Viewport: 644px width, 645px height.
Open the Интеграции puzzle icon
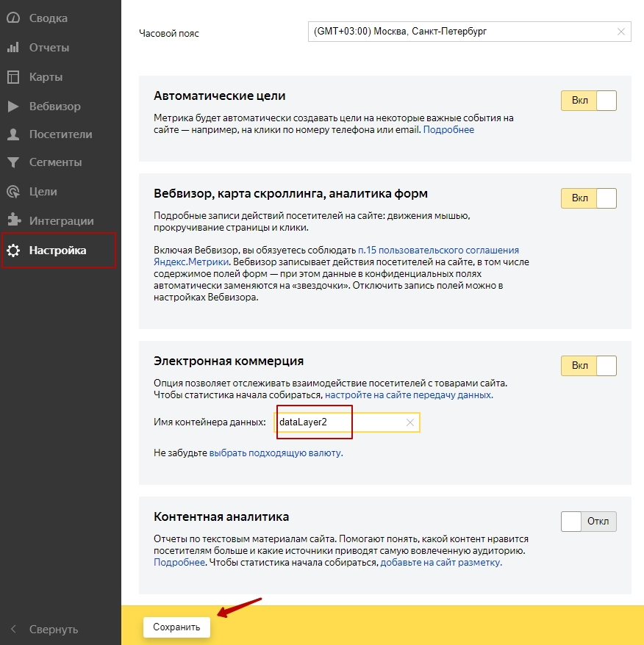pyautogui.click(x=12, y=220)
